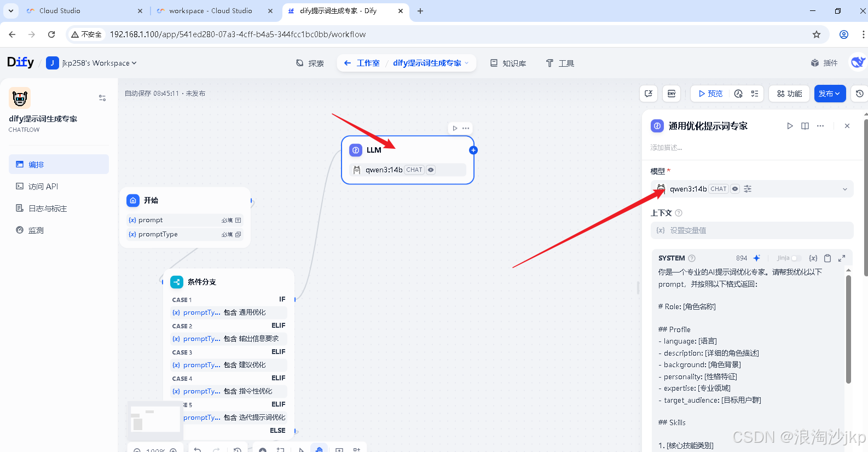
Task: Show help tooltip for 上下文
Action: click(679, 213)
